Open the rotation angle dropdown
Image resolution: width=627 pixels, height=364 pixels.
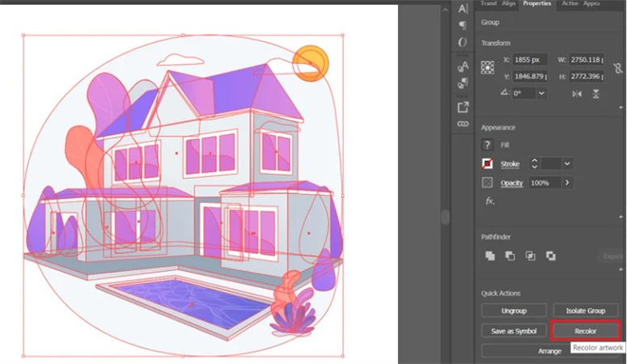pos(541,94)
